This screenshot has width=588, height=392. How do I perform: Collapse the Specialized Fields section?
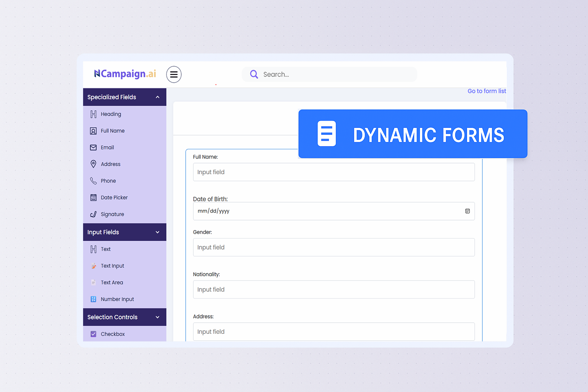coord(157,97)
